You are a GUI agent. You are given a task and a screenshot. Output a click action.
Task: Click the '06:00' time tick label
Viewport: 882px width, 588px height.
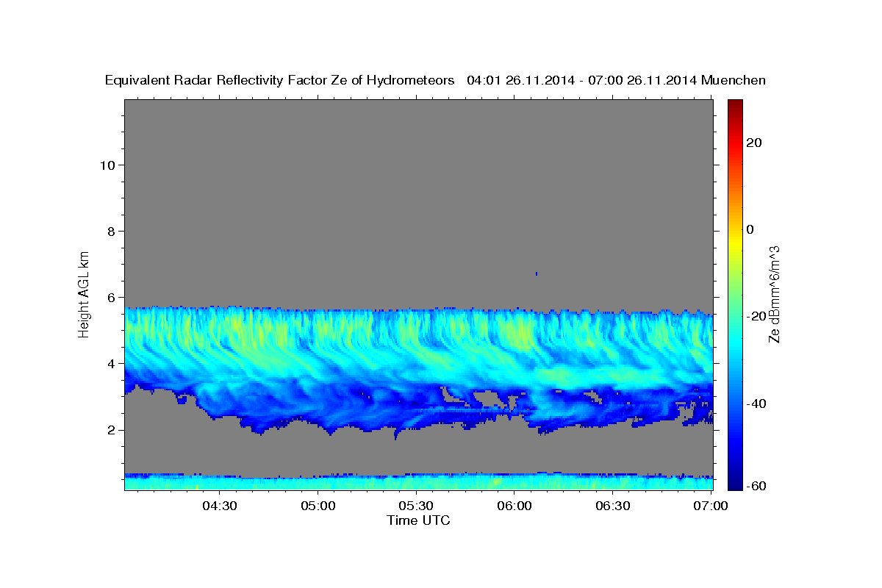tap(514, 506)
